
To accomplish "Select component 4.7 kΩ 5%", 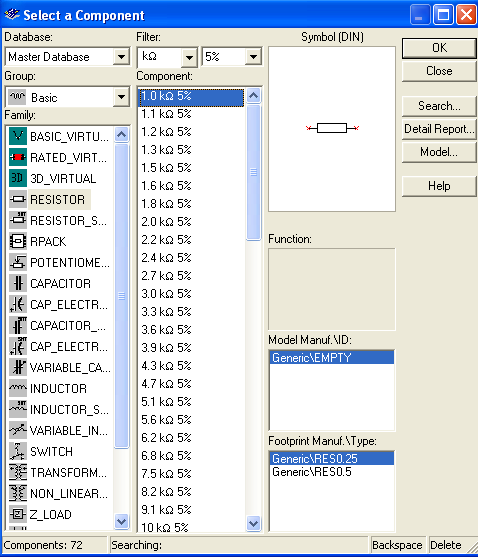I will pyautogui.click(x=191, y=384).
